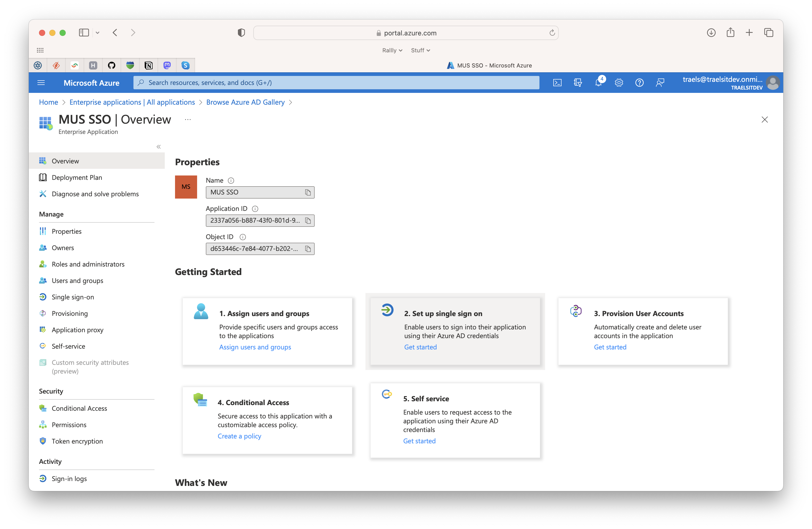Click the help question mark icon
The height and width of the screenshot is (529, 812).
click(x=639, y=83)
